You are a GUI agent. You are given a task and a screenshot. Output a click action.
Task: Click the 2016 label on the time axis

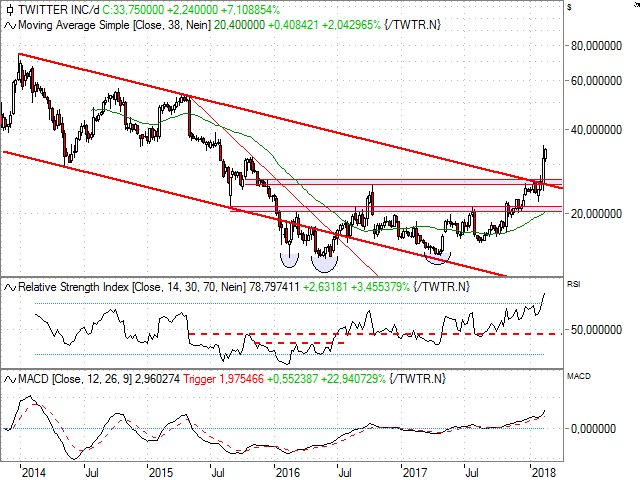pyautogui.click(x=288, y=473)
